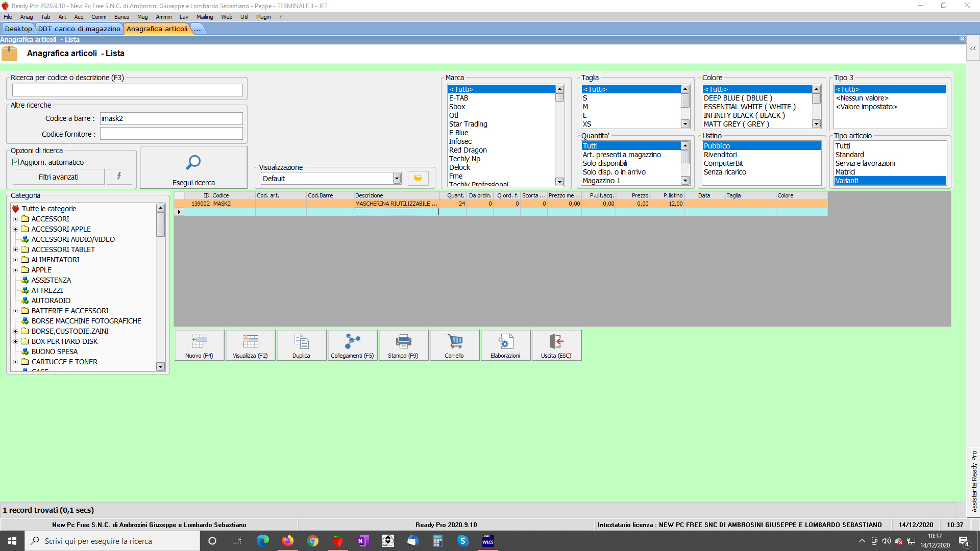This screenshot has width=980, height=551.
Task: Click the Esegui ricerca magnifier button
Action: 193,168
